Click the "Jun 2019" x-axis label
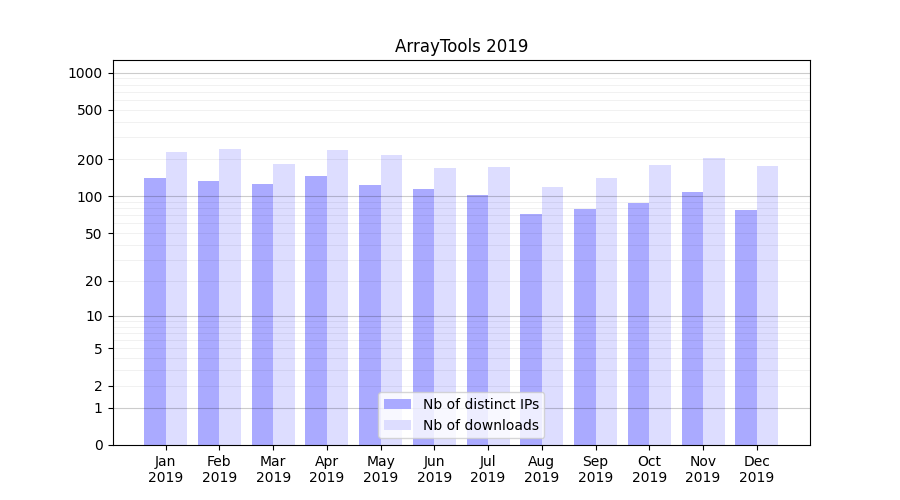The height and width of the screenshot is (500, 900). point(434,469)
